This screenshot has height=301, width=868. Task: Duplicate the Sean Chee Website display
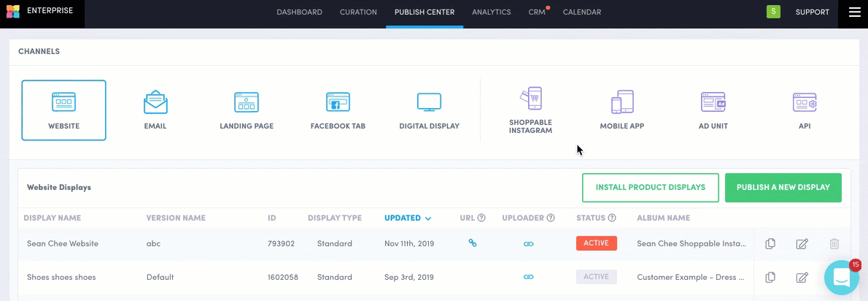tap(770, 244)
